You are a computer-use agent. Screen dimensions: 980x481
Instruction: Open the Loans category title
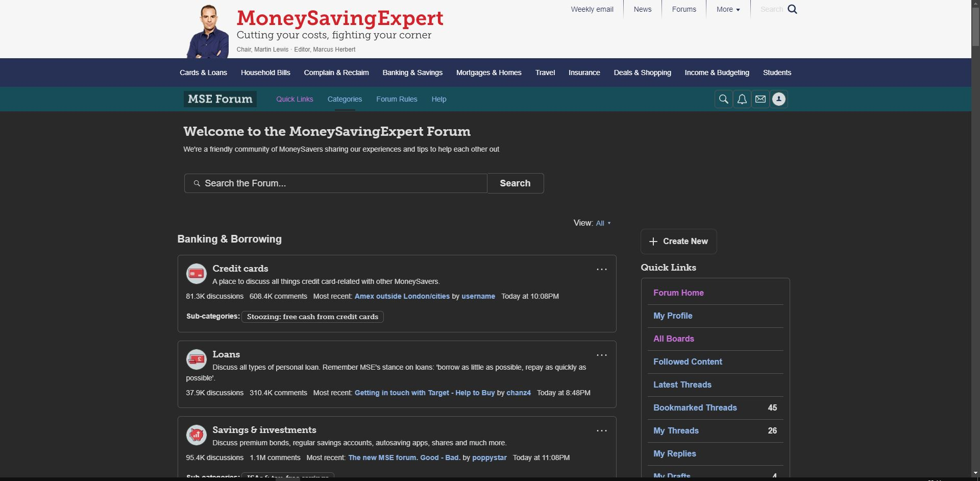click(x=226, y=354)
